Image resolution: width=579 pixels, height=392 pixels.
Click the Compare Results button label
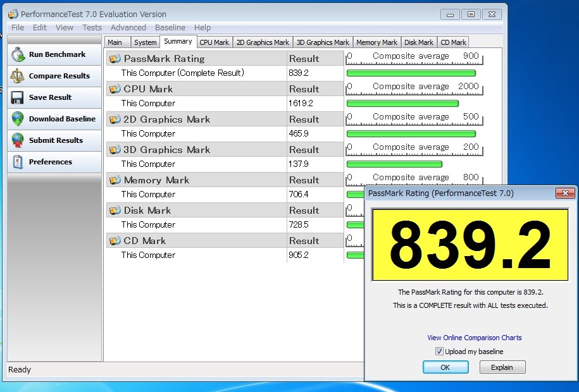59,76
